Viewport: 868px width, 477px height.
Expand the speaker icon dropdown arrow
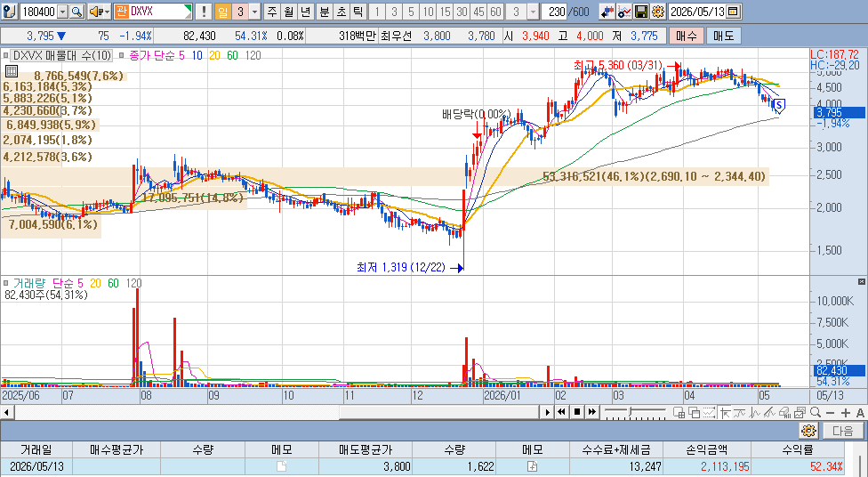[107, 11]
